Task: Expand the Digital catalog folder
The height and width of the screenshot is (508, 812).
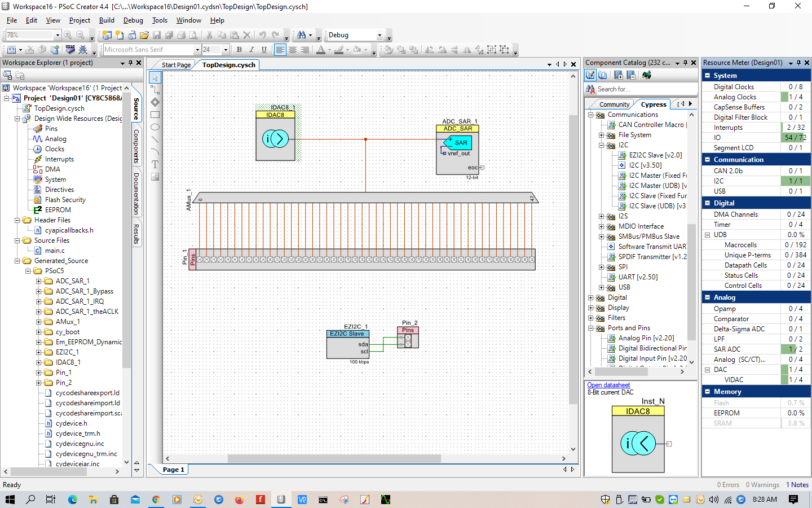Action: [591, 298]
